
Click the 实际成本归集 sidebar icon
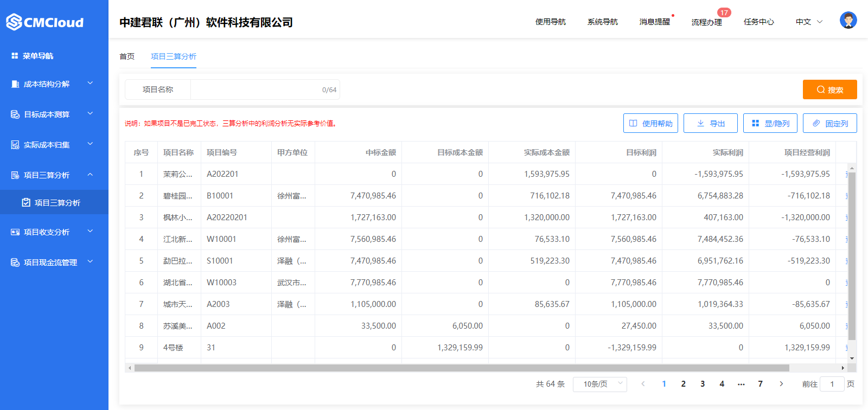[15, 145]
